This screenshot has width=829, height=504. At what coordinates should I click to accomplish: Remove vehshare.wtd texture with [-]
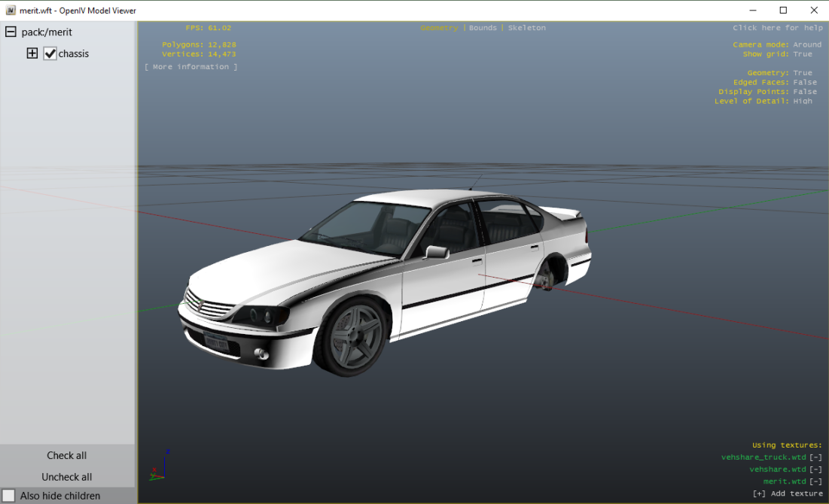[x=815, y=469]
